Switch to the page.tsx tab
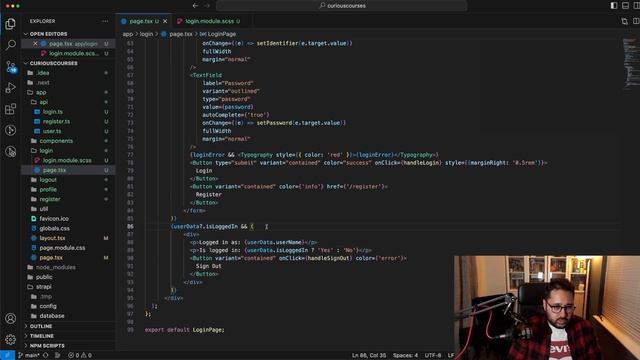The image size is (640, 360). pos(142,21)
